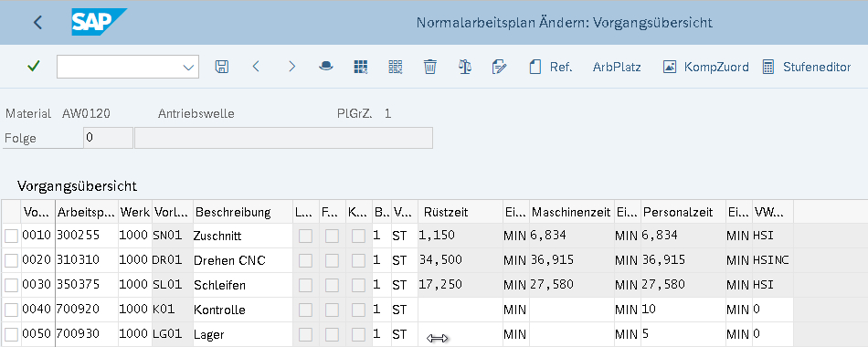The image size is (868, 347).
Task: Click the HSINC cell in Drehen CNC row
Action: (772, 260)
